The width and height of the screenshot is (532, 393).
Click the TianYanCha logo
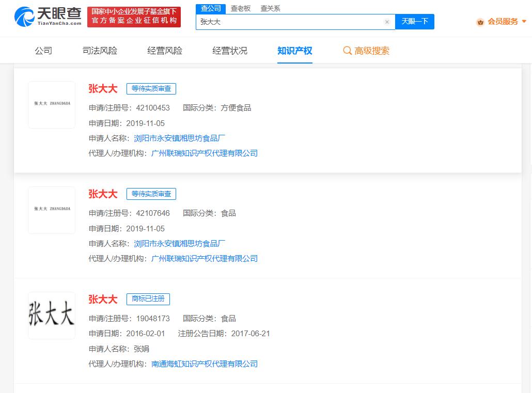click(48, 17)
